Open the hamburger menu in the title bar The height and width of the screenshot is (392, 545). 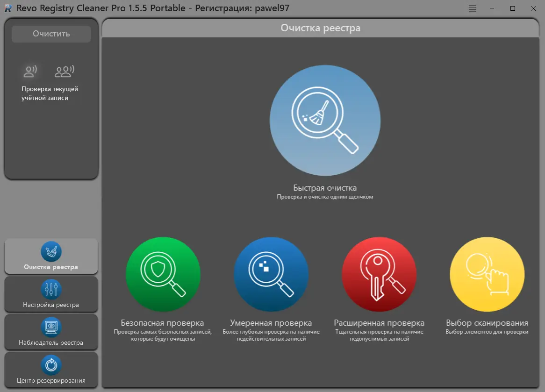[x=472, y=8]
